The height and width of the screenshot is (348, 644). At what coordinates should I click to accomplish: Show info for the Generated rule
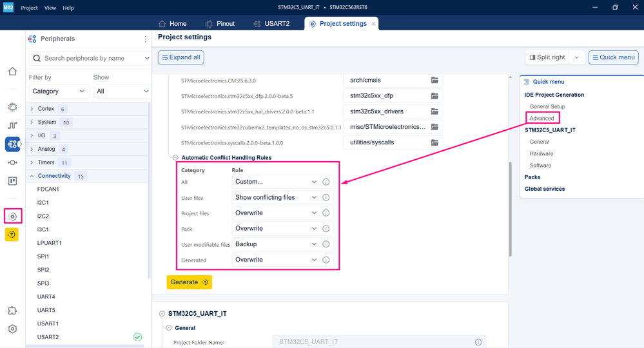pos(326,260)
